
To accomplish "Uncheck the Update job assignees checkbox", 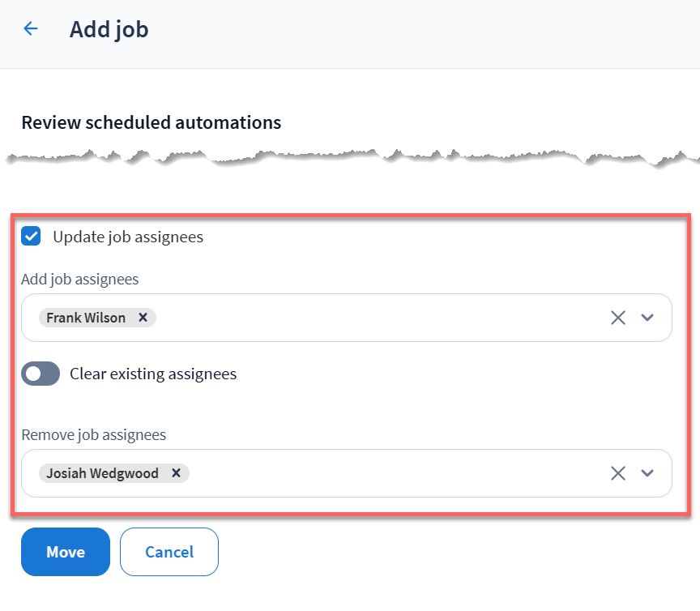I will (x=31, y=237).
